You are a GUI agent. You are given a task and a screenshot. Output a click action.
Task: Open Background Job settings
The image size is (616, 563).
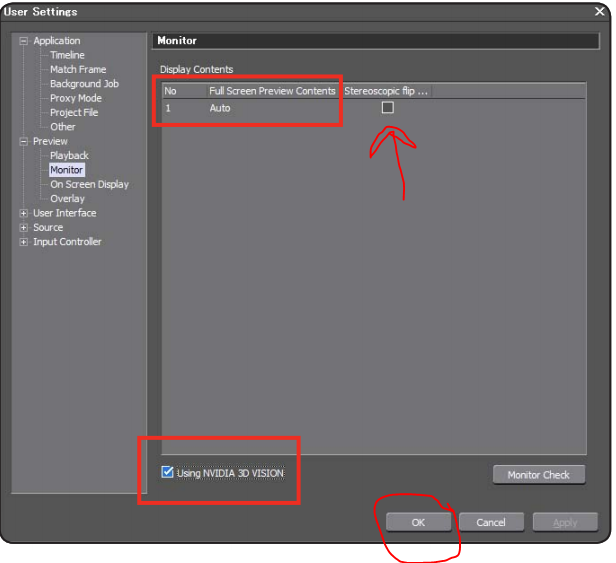84,84
